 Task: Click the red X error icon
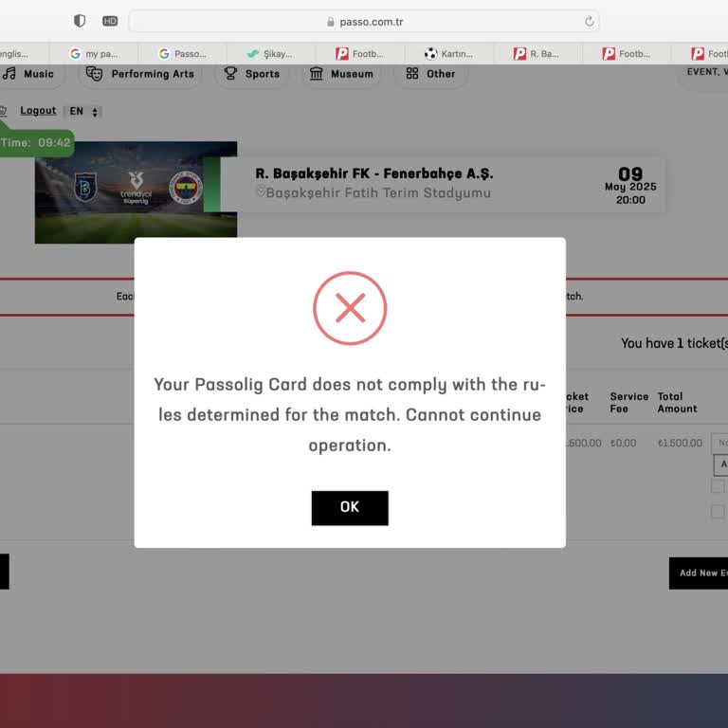(350, 308)
